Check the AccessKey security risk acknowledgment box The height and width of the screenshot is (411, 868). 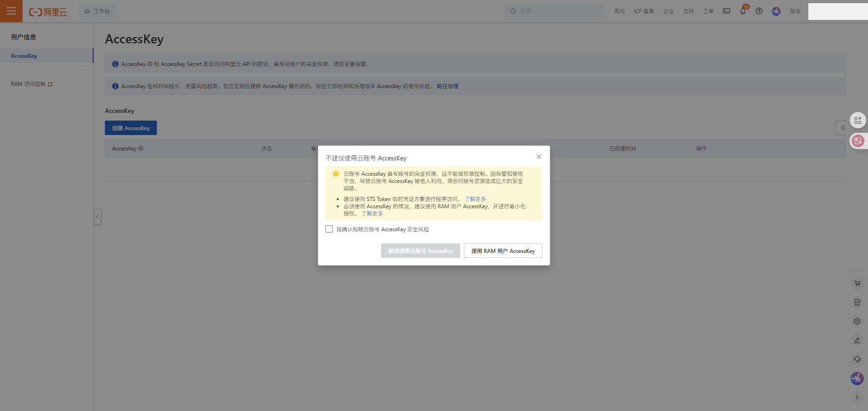(x=329, y=229)
